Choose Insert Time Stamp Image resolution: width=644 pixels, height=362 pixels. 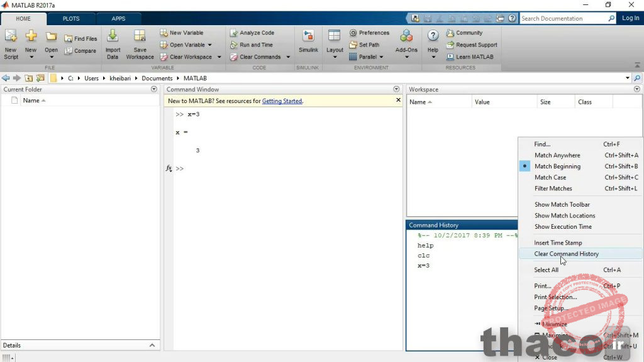(x=580, y=243)
